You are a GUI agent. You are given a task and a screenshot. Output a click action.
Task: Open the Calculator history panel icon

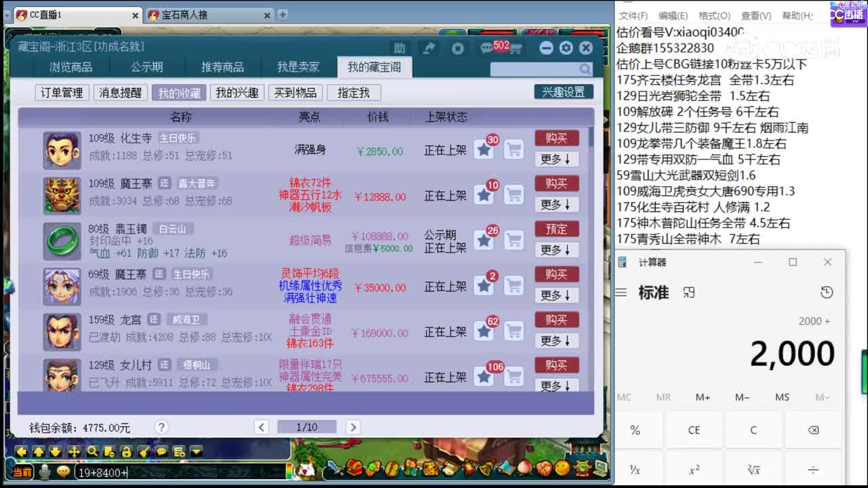tap(827, 292)
